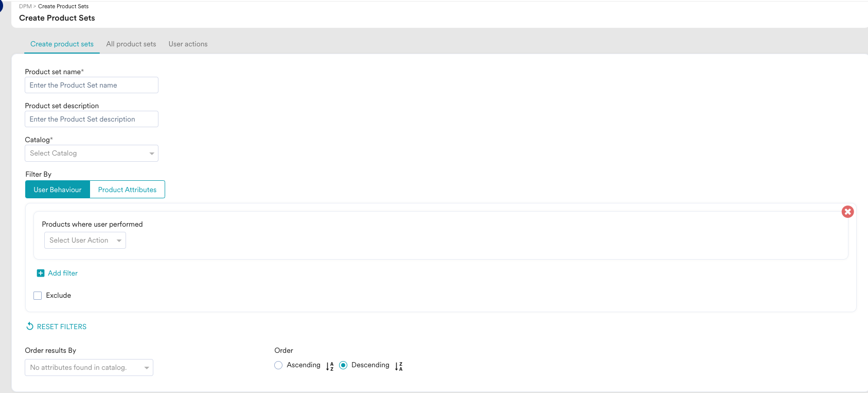Enable the Exclude checkbox

[38, 296]
